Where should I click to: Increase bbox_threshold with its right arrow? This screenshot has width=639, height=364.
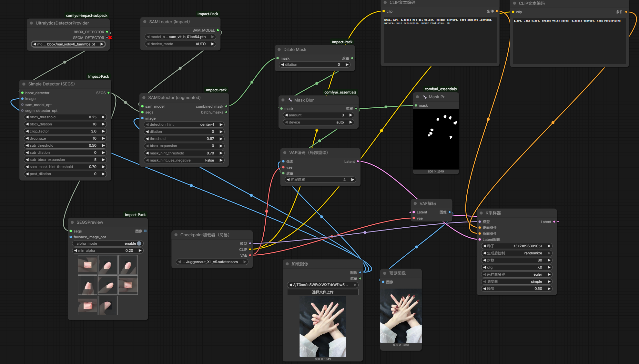(x=103, y=117)
